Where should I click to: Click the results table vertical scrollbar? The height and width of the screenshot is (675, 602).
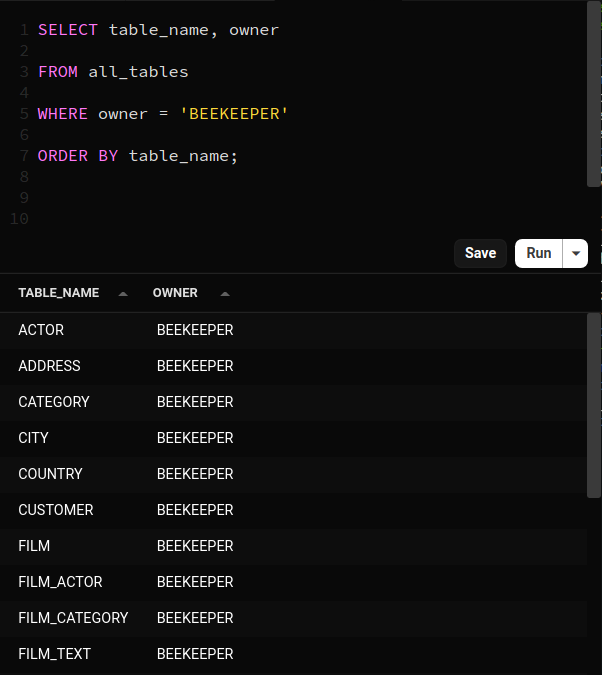[x=594, y=405]
